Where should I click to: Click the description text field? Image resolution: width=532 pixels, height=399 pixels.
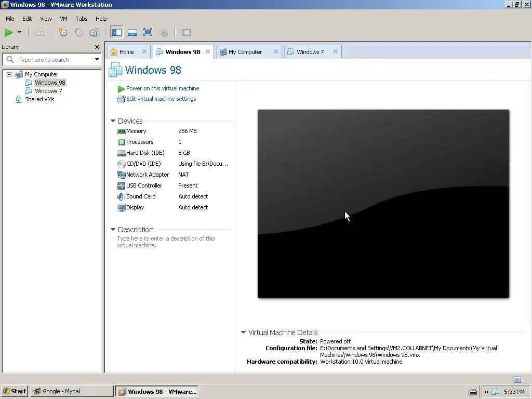point(166,242)
